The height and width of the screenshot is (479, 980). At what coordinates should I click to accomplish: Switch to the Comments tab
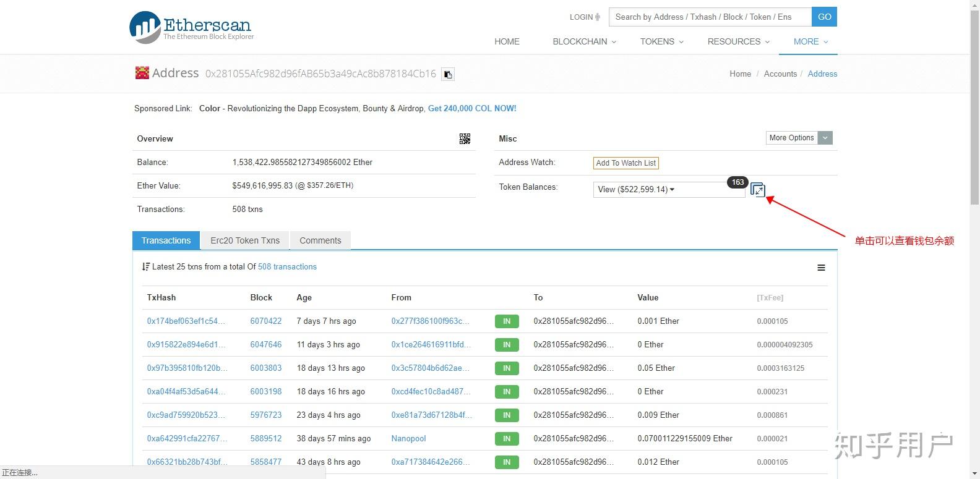[x=320, y=240]
